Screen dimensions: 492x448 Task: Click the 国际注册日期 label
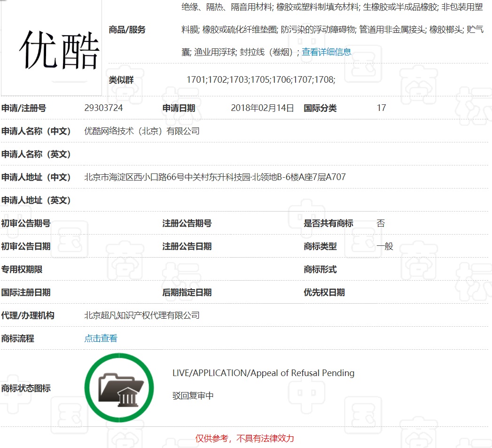[26, 292]
